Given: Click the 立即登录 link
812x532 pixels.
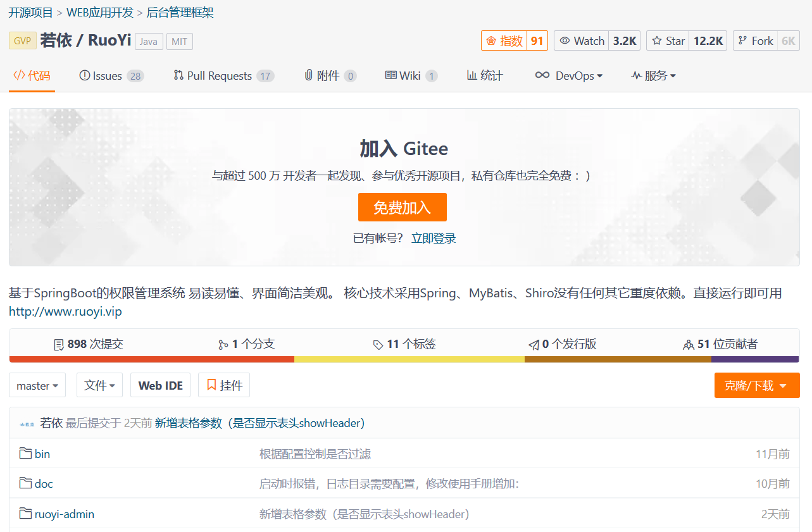Looking at the screenshot, I should [434, 238].
